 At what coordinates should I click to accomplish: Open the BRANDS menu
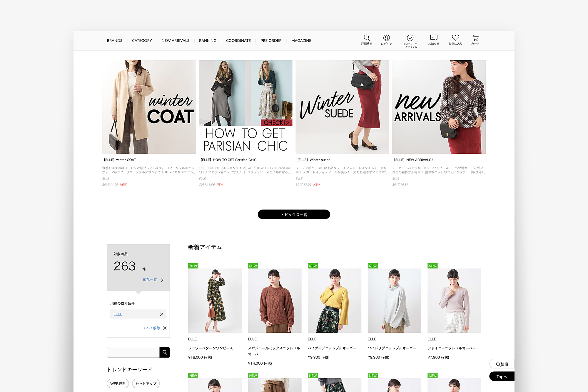(114, 41)
